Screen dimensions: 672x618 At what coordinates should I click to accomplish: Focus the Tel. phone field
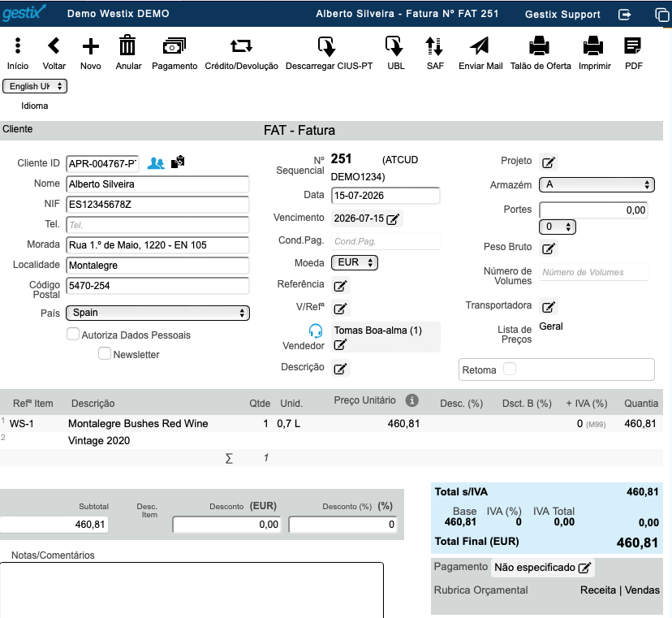tap(157, 225)
